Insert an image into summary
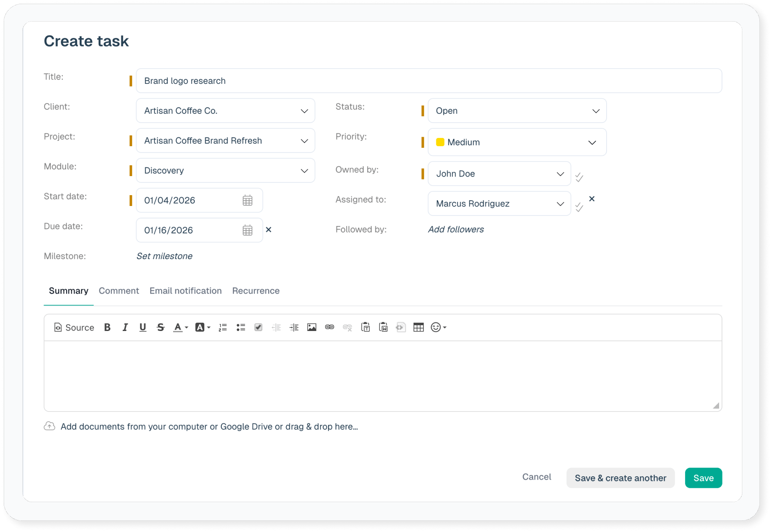771x532 pixels. click(312, 327)
